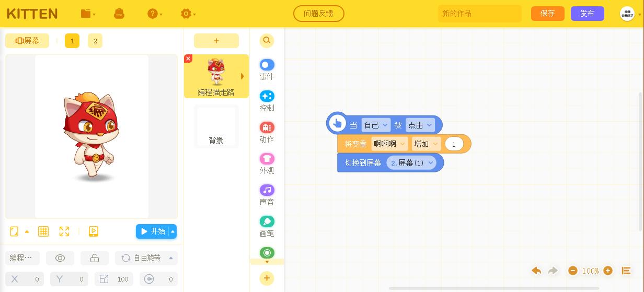Add extension with plus at palette bottom
Image resolution: width=644 pixels, height=292 pixels.
(267, 278)
